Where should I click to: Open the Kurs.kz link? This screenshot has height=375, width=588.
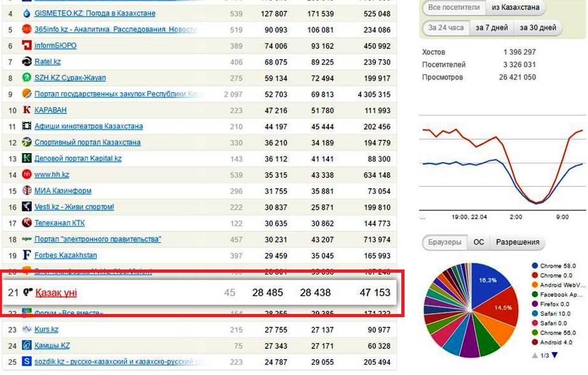point(46,330)
